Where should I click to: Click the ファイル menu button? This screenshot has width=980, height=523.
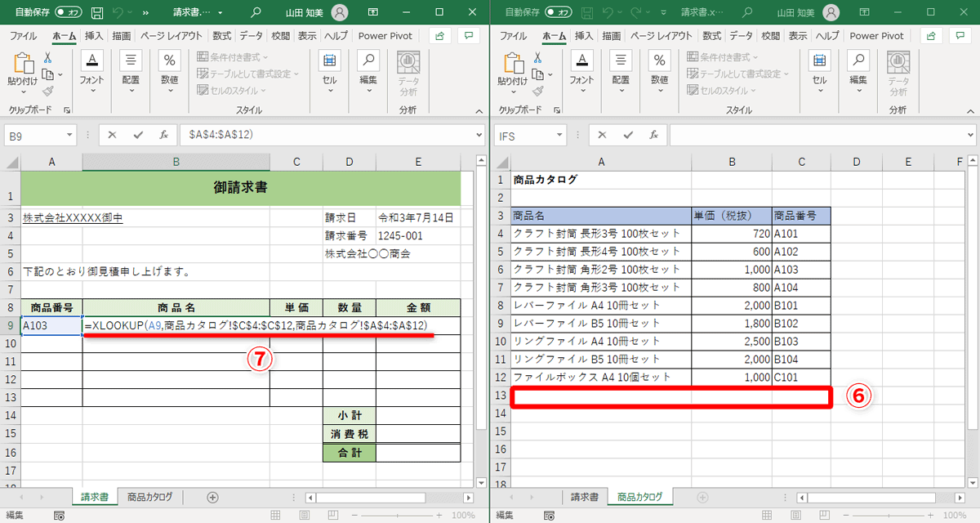point(24,35)
